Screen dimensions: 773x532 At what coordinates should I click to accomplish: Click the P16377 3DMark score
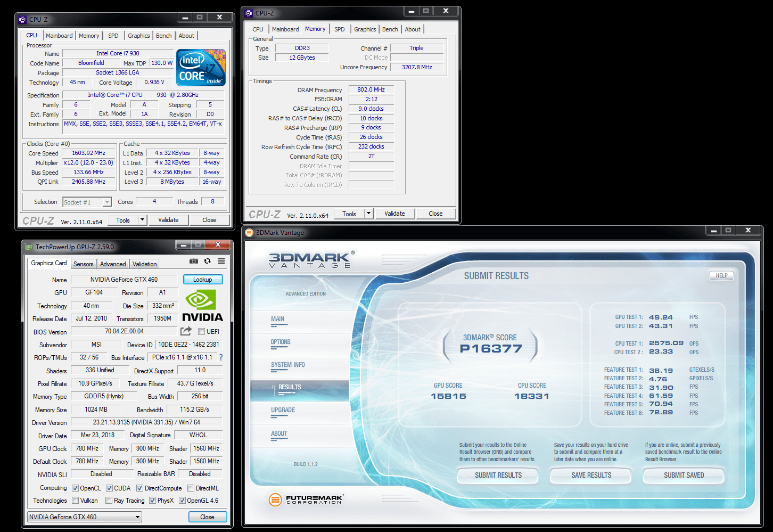491,349
